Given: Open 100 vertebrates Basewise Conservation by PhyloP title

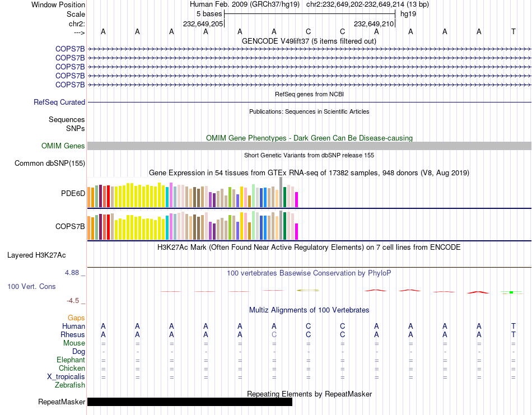Looking at the screenshot, I should [309, 273].
